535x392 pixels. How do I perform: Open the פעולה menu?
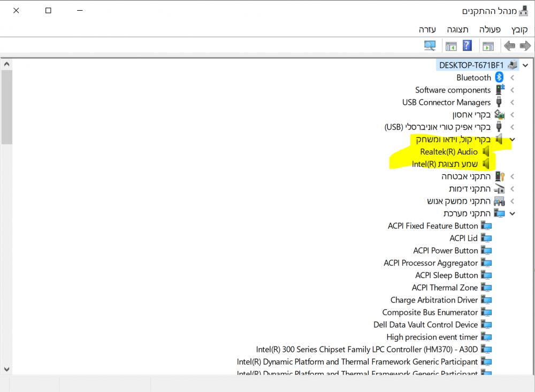[490, 29]
